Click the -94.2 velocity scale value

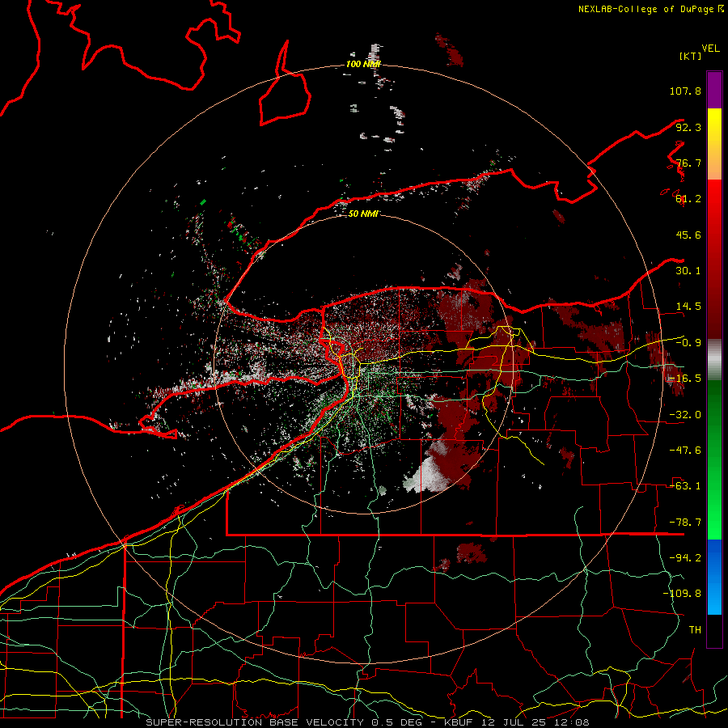pos(685,558)
